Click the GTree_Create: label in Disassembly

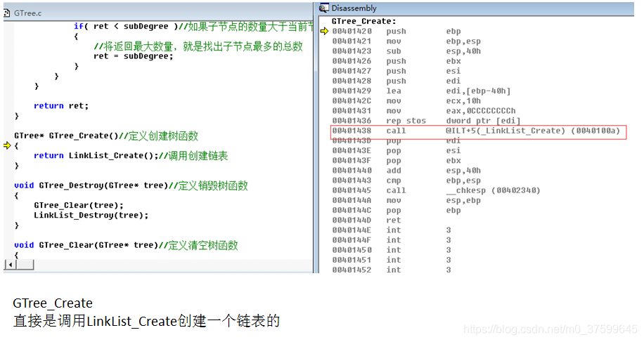[x=364, y=21]
